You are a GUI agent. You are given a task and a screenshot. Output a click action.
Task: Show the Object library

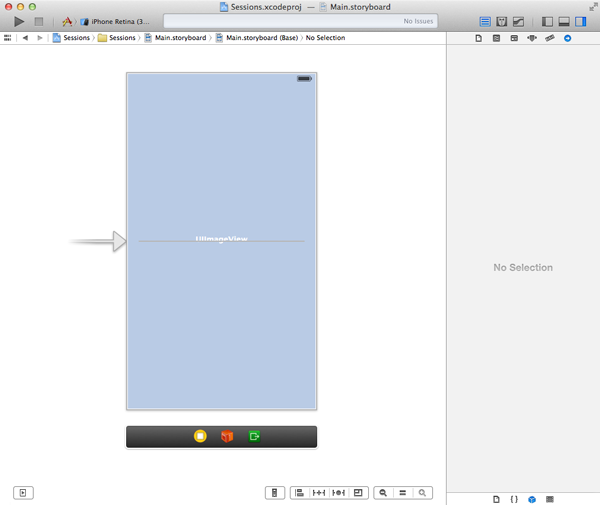click(x=532, y=499)
